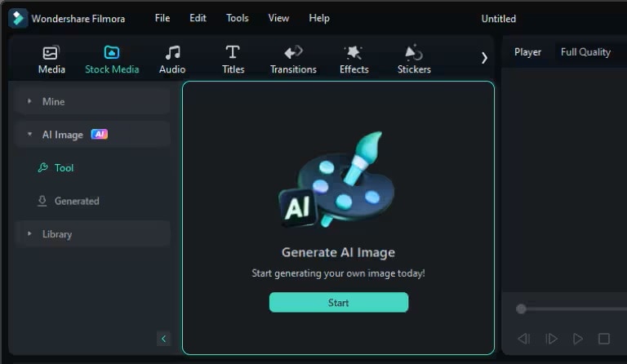This screenshot has height=364, width=627.
Task: Click the Generate AI Image heading
Action: 338,252
